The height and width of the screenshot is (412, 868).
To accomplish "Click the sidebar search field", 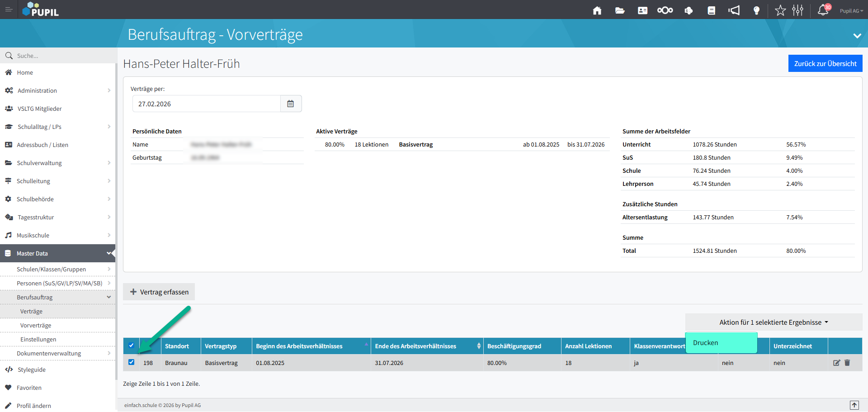I will pyautogui.click(x=59, y=56).
